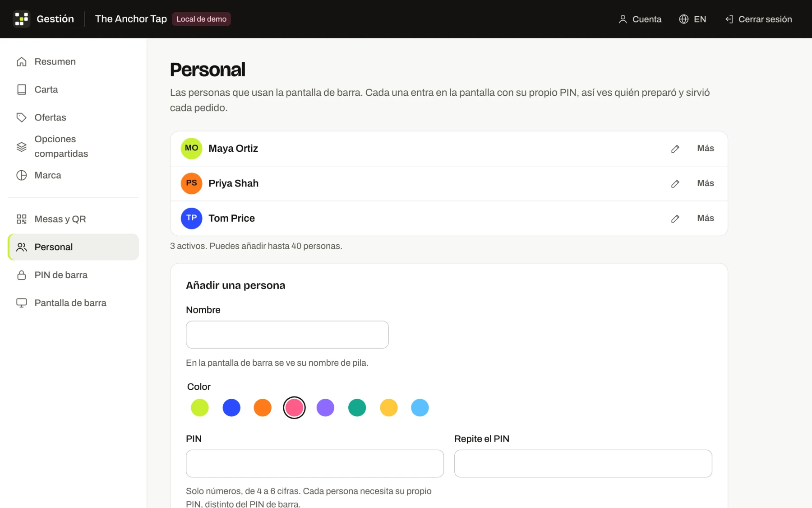Image resolution: width=812 pixels, height=508 pixels.
Task: Open the Más menu for Priya Shah
Action: [x=706, y=183]
